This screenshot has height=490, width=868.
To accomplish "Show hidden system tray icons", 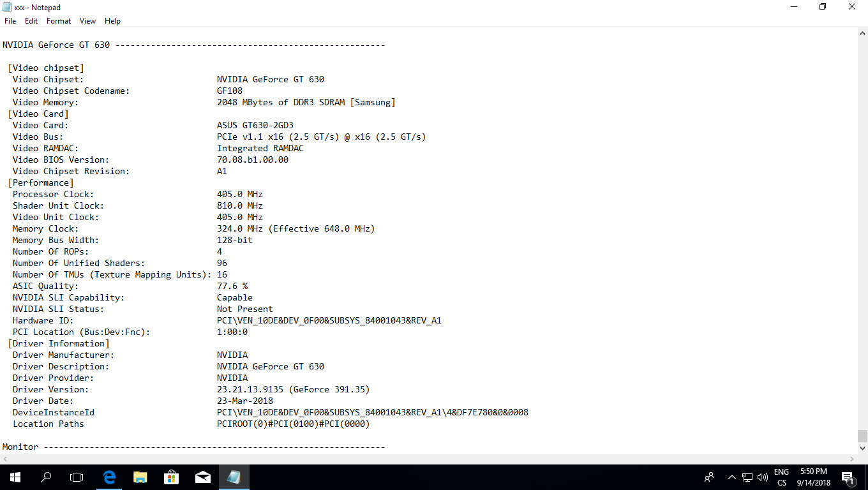I will tap(732, 477).
